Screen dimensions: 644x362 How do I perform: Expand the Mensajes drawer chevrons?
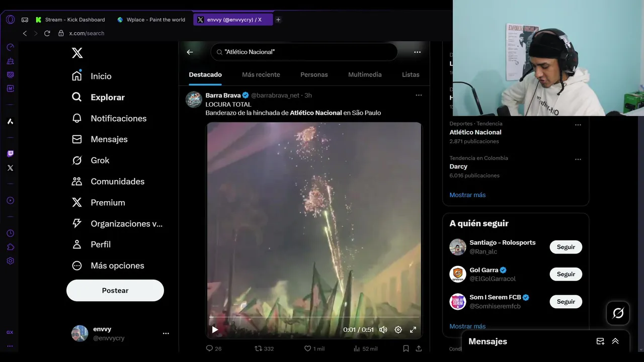coord(615,341)
